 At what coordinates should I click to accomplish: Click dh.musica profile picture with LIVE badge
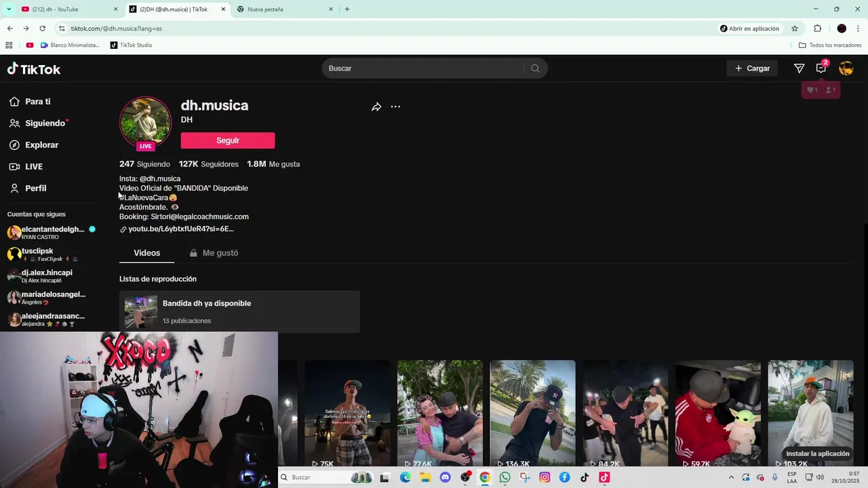click(x=145, y=123)
